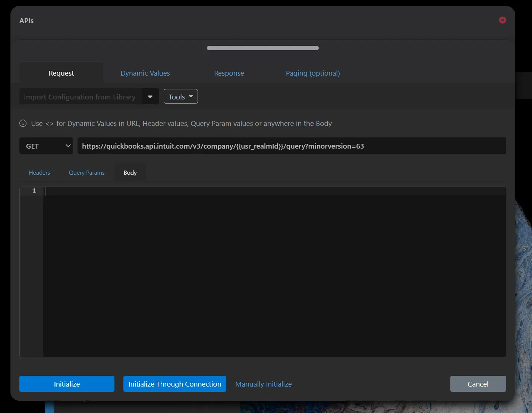Screen dimensions: 532x413
Task: Click the APIs dialog title
Action: tap(26, 21)
